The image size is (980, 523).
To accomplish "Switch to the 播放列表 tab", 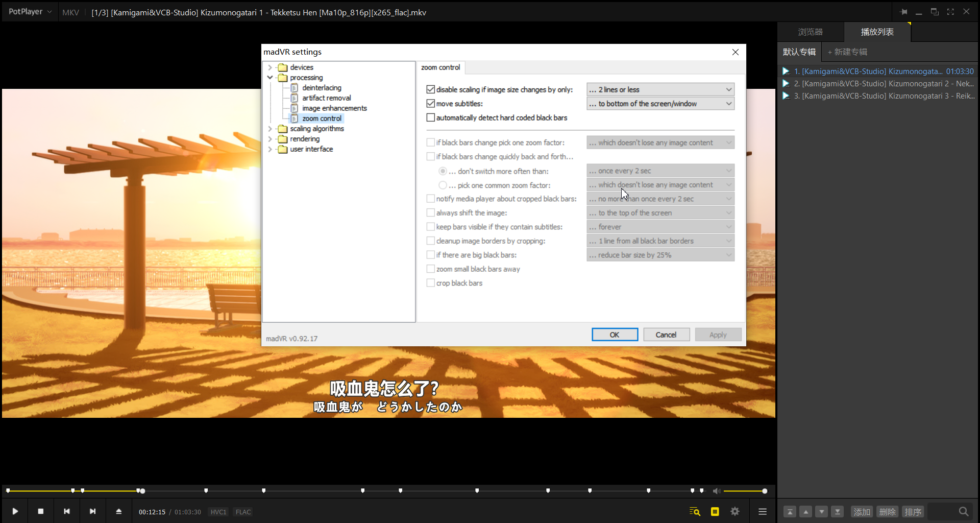I will 877,32.
